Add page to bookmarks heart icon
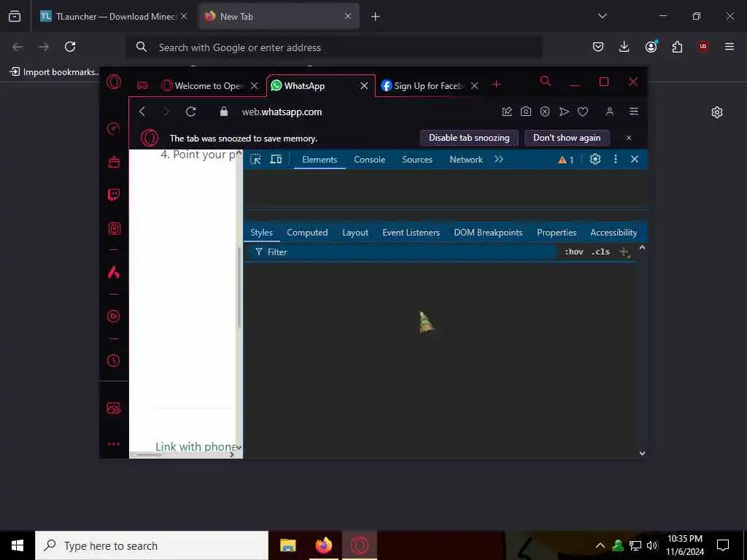This screenshot has height=560, width=747. pos(583,112)
